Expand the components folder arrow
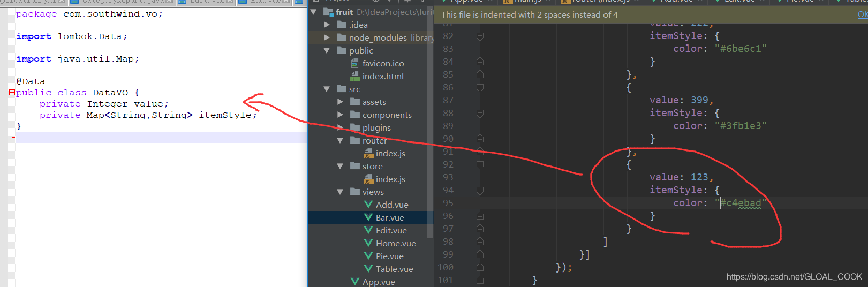 tap(340, 115)
